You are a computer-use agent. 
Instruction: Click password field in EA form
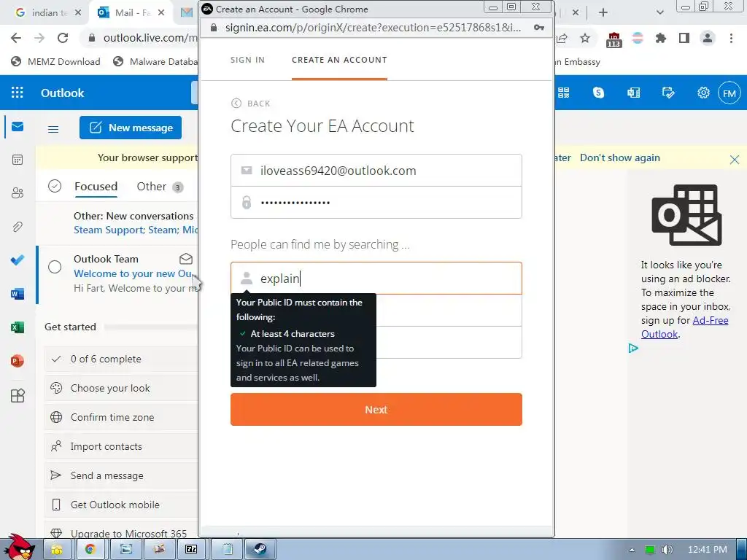click(376, 203)
